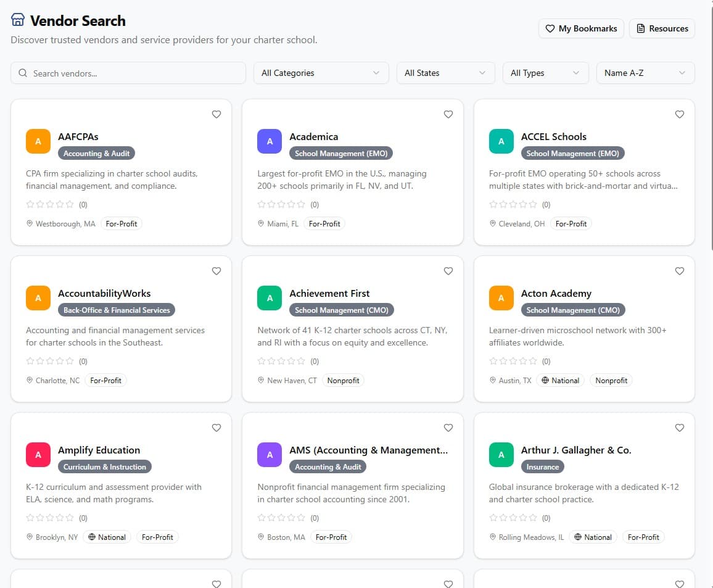713x588 pixels.
Task: Expand the All Types filter
Action: pos(546,73)
